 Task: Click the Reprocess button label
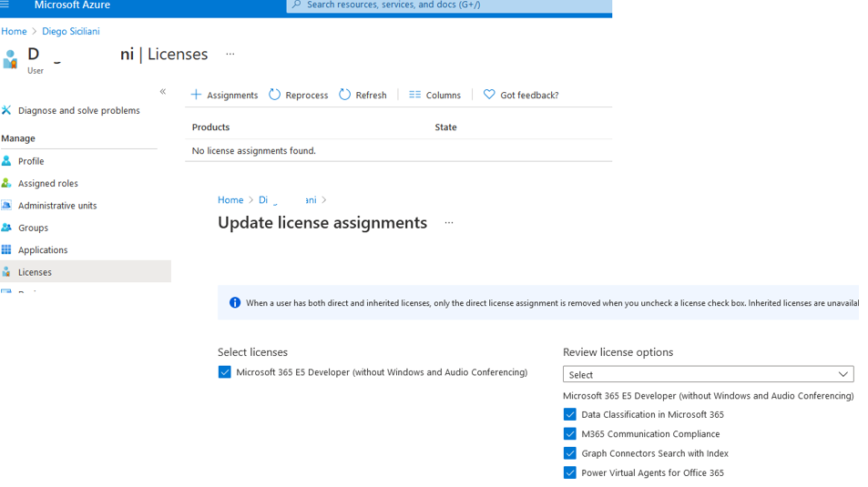tap(307, 96)
